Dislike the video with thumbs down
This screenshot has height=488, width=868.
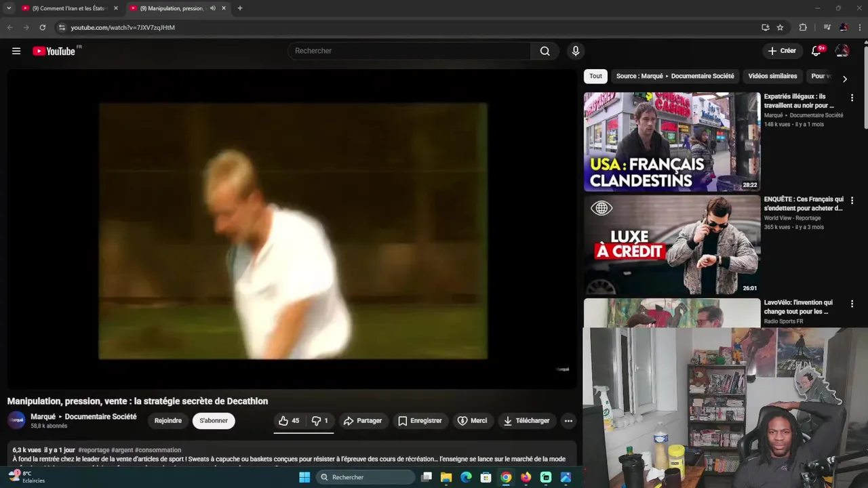click(320, 421)
